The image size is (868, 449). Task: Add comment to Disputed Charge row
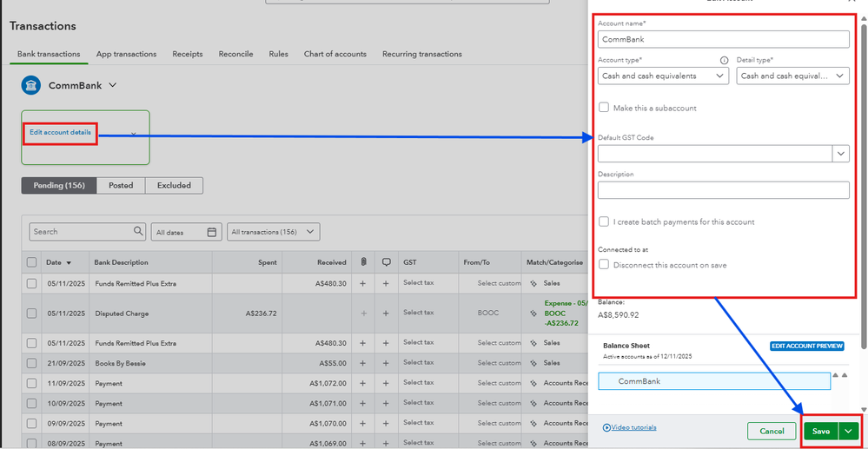click(387, 314)
